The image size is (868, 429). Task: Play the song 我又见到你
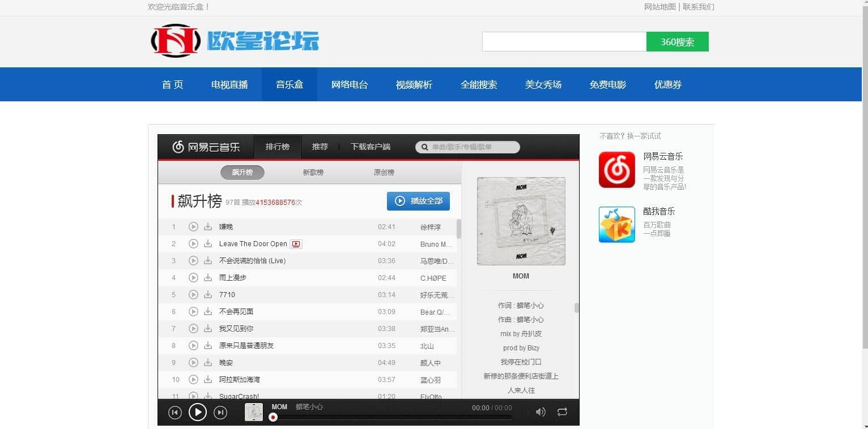pyautogui.click(x=193, y=329)
